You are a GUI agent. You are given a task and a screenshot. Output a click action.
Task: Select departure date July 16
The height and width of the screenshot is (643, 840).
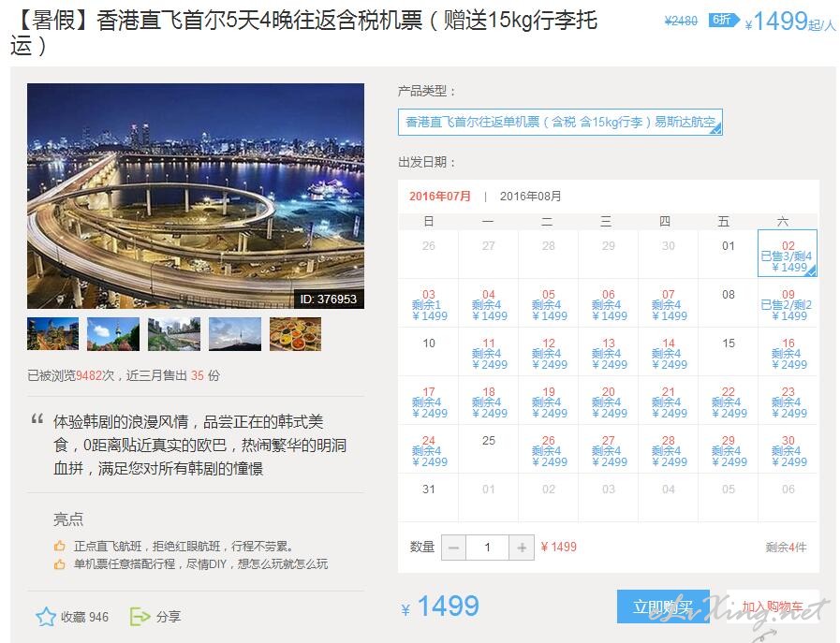788,352
